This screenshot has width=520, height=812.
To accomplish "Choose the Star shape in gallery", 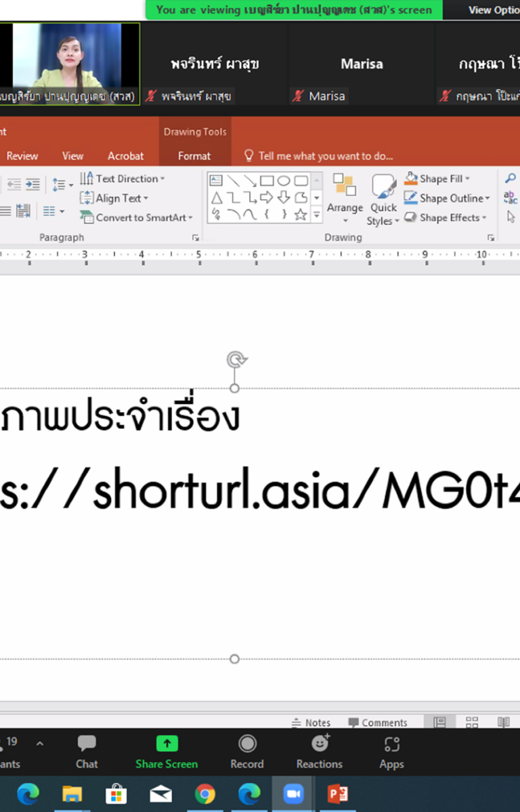I will [x=301, y=215].
